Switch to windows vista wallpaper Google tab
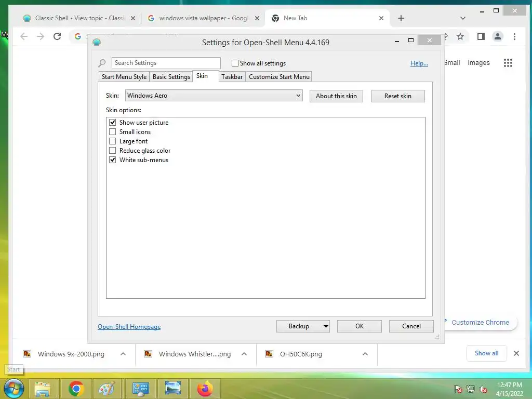 204,18
